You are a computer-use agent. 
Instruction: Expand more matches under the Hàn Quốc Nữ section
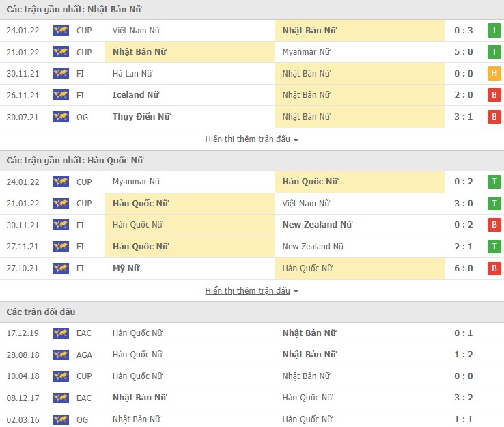click(x=251, y=291)
